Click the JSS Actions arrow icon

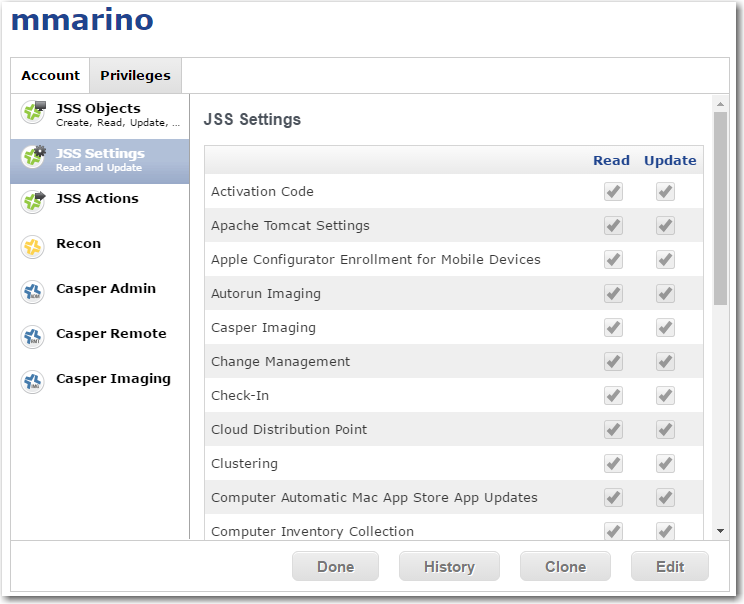point(33,202)
